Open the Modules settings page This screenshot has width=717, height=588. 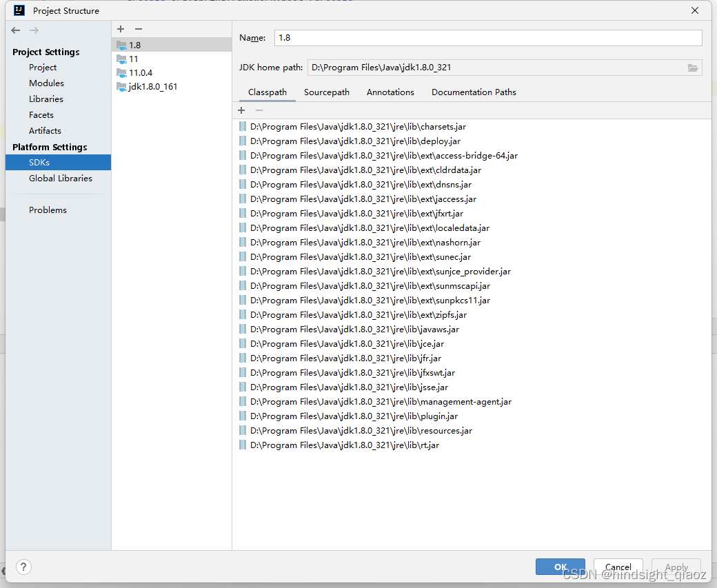[x=46, y=83]
